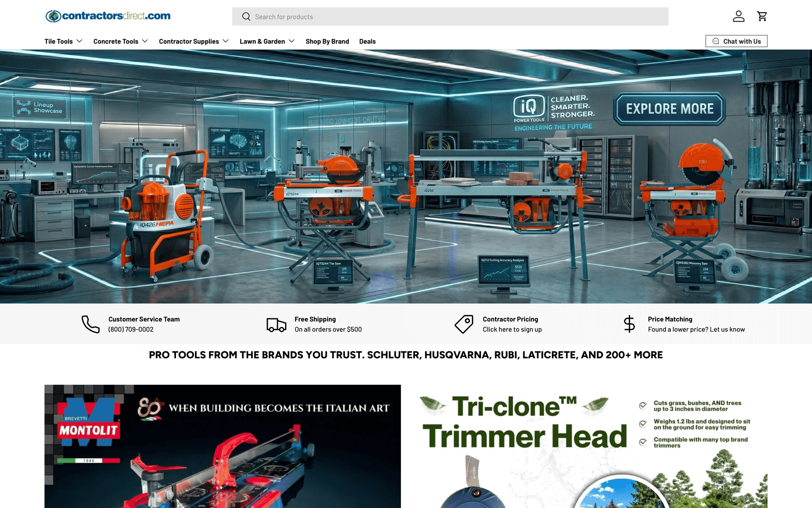The width and height of the screenshot is (812, 508).
Task: Click 'Cuts grass, bushes, AND trees' bullet
Action: point(697,406)
